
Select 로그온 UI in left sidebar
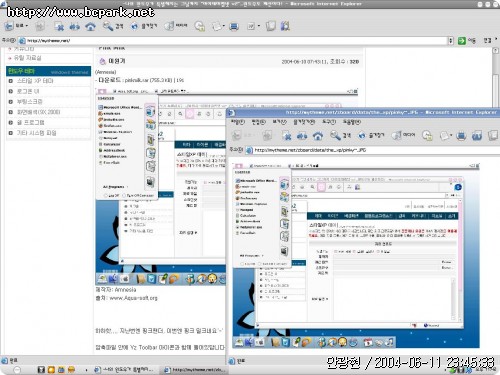click(28, 91)
